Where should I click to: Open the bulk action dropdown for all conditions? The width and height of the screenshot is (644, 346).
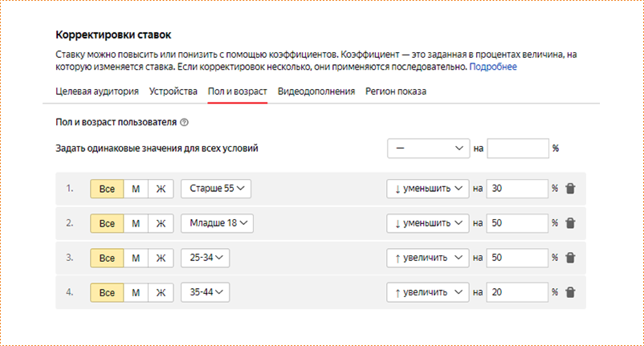click(x=428, y=149)
